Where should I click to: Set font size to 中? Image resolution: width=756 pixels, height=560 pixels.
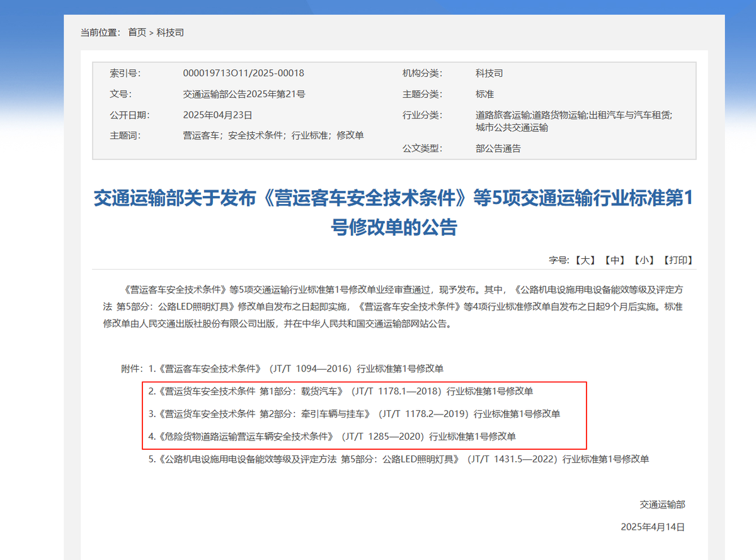[x=614, y=260]
